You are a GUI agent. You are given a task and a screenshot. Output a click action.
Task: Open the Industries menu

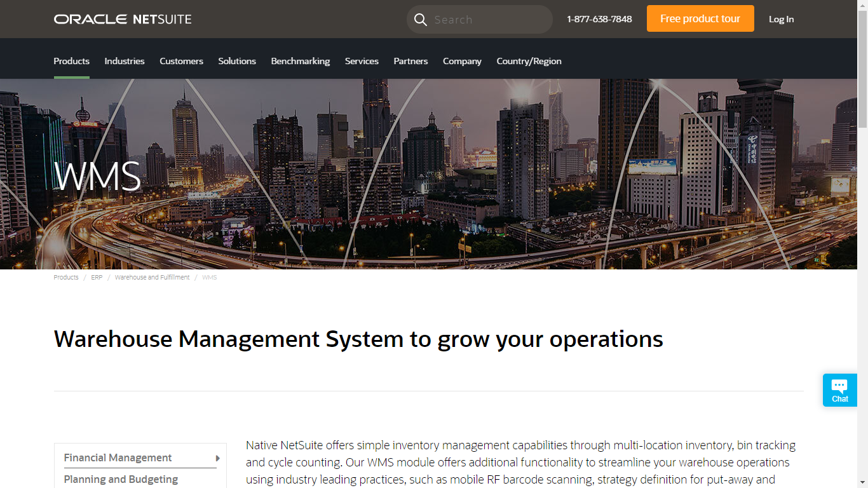125,61
